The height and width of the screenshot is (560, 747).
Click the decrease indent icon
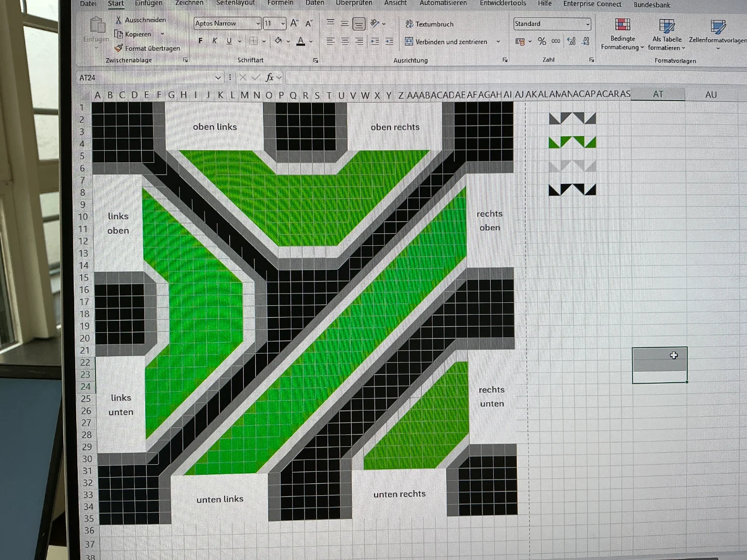coord(375,41)
